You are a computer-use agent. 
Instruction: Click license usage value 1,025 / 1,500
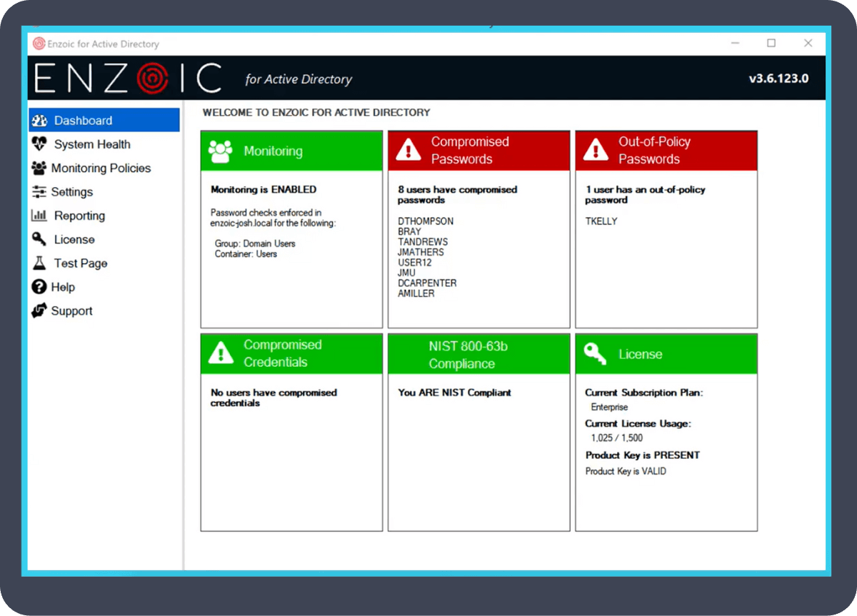(617, 438)
